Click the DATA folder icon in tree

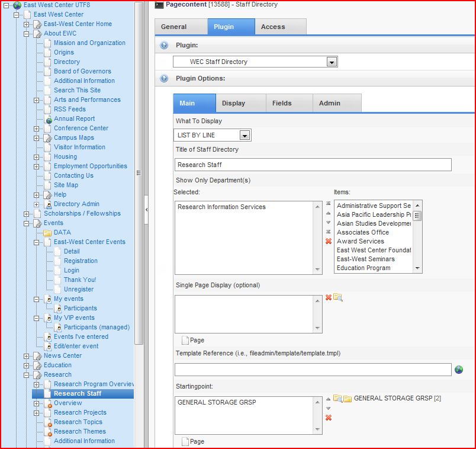pos(47,233)
